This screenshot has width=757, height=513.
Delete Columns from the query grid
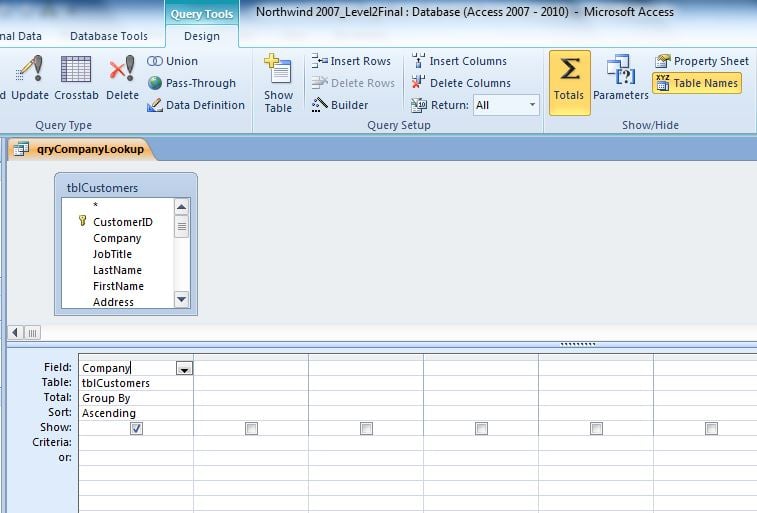(x=461, y=83)
